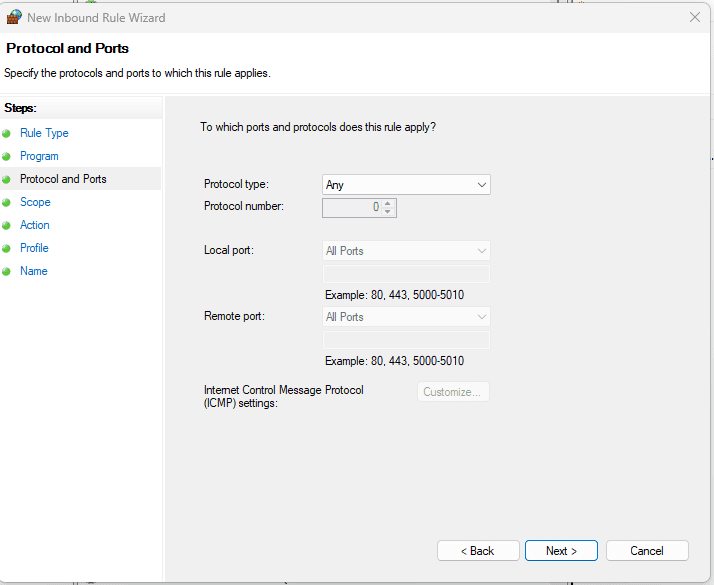Jump to the Scope step

point(35,202)
